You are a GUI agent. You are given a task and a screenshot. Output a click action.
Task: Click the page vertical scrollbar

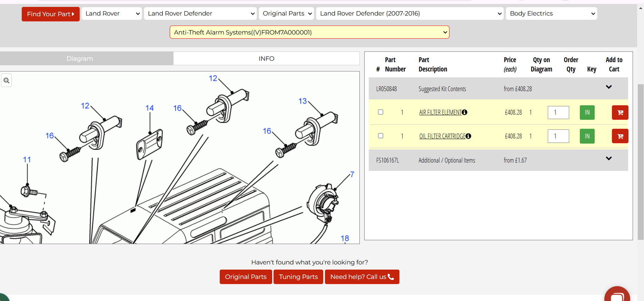point(641,162)
